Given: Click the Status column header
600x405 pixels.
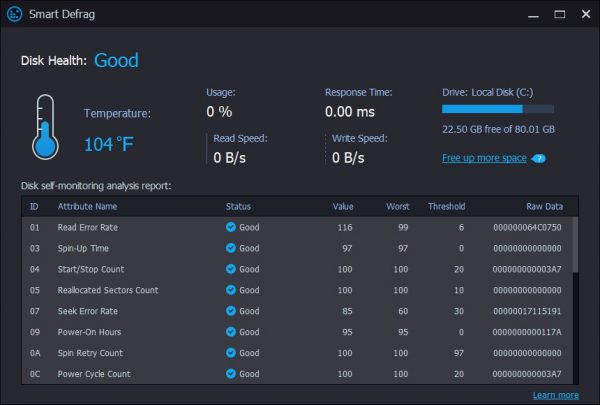Looking at the screenshot, I should [238, 207].
